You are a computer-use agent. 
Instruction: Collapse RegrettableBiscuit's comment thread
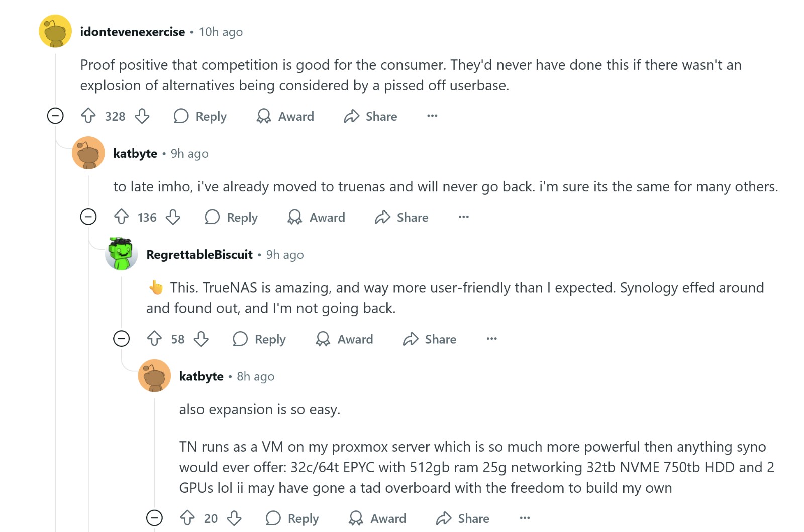121,339
